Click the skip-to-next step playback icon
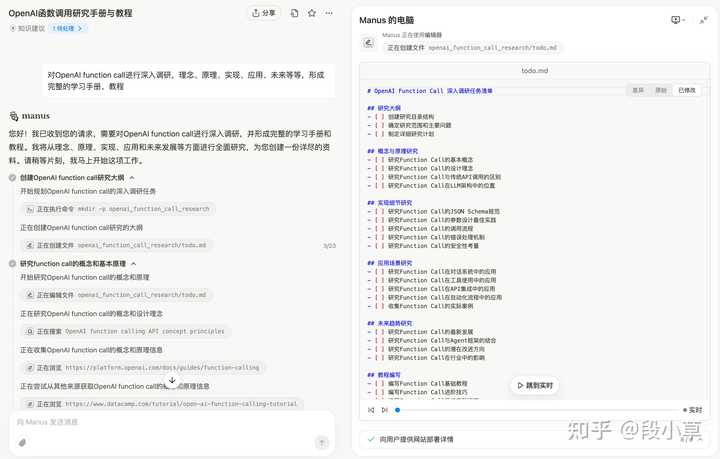Image resolution: width=720 pixels, height=459 pixels. [385, 410]
